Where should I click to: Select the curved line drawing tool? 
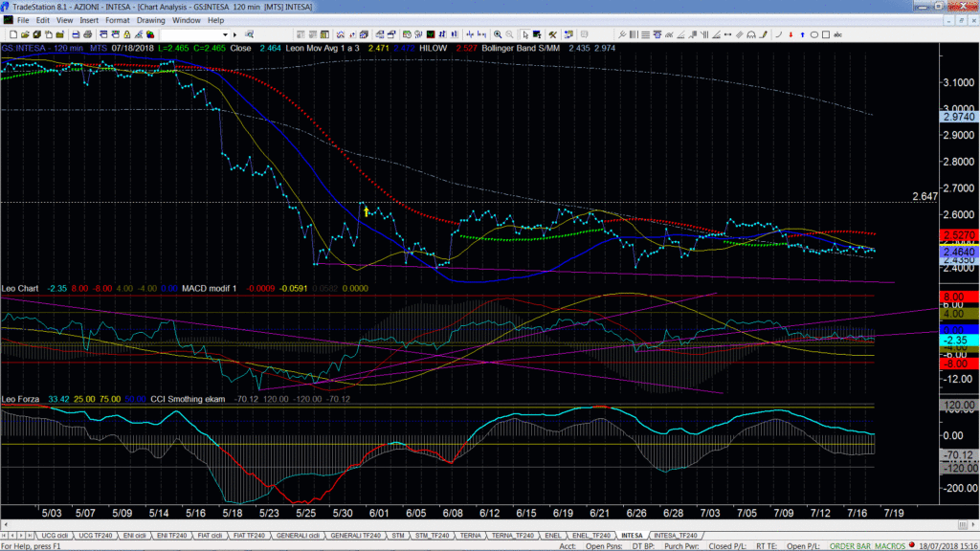778,35
